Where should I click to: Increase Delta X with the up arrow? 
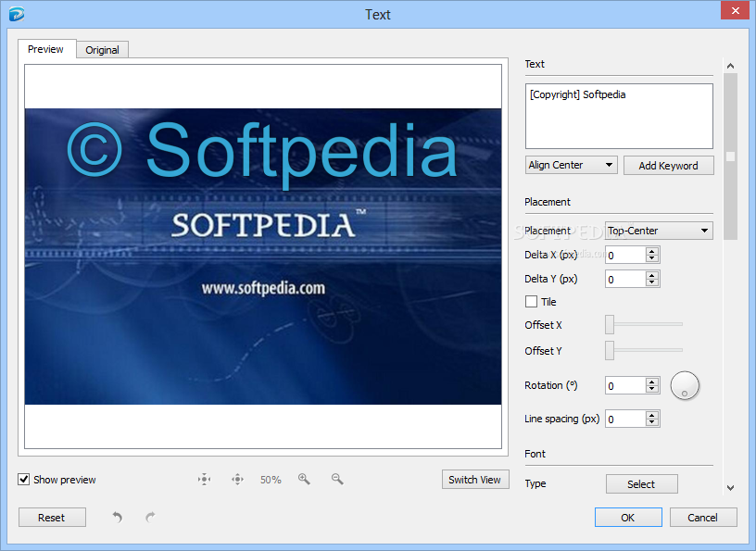(x=652, y=251)
